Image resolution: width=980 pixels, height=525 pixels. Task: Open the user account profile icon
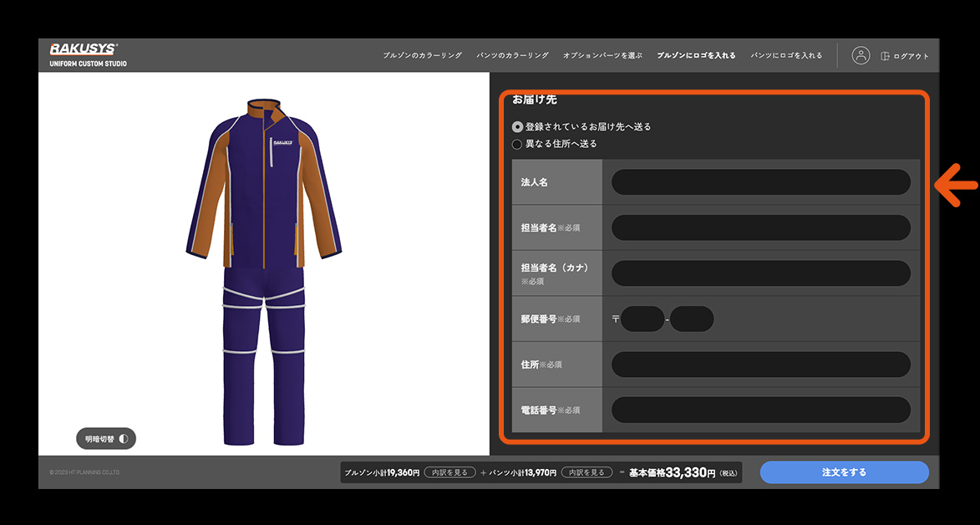coord(861,55)
